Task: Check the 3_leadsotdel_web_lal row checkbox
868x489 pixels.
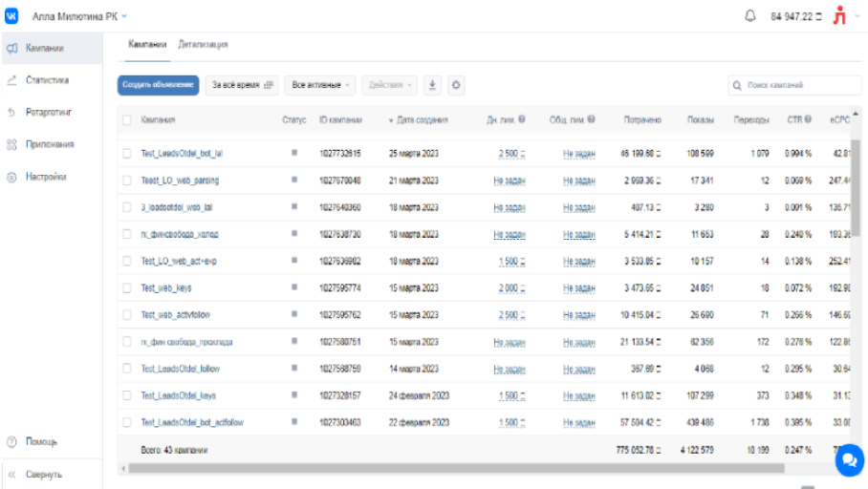Action: point(127,207)
